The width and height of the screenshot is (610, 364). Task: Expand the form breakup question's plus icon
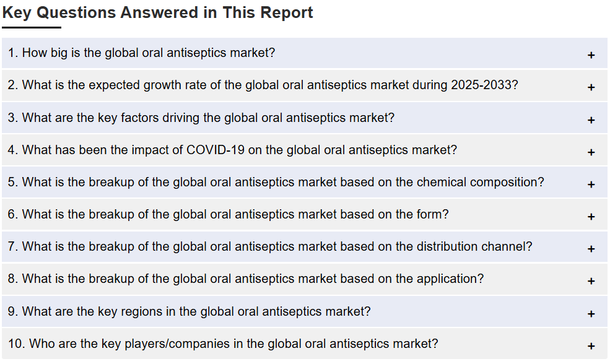[591, 217]
